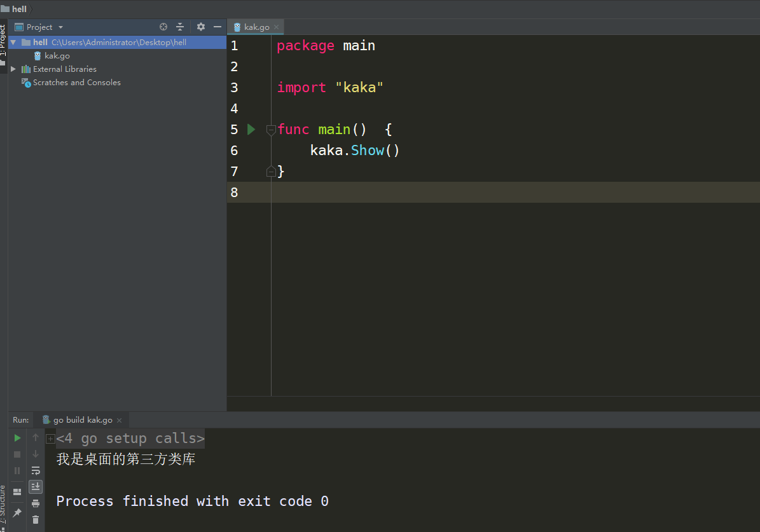Click the Scratches and Consoles icon
Viewport: 760px width, 532px height.
tap(26, 83)
